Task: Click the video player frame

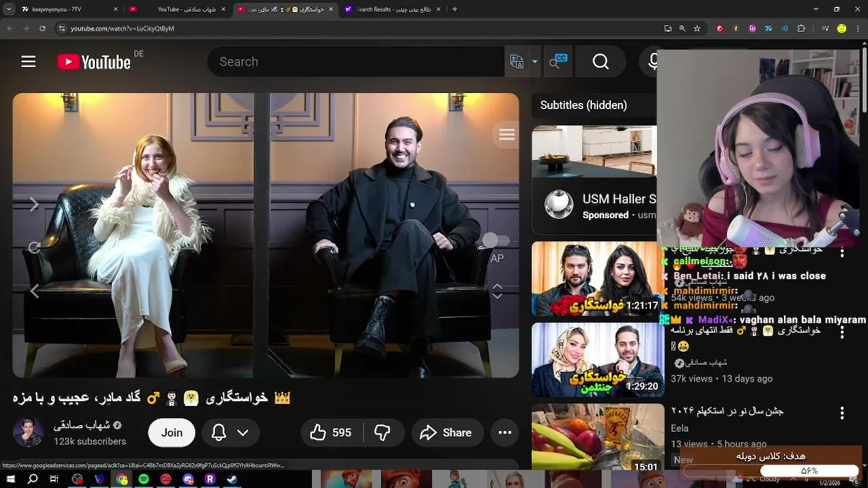Action: click(x=266, y=235)
